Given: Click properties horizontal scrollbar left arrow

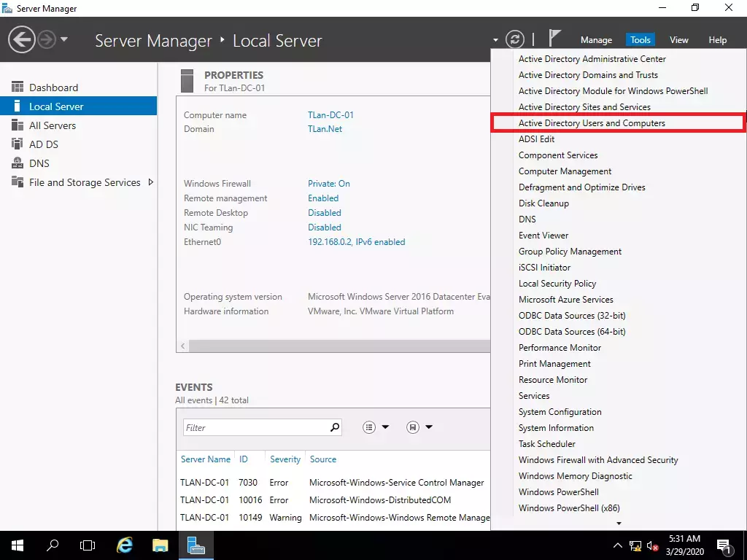Looking at the screenshot, I should [x=183, y=346].
